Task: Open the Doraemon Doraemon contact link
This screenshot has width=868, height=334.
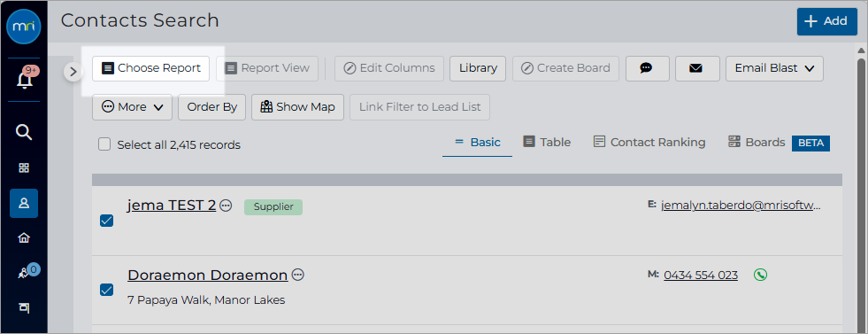Action: click(208, 276)
